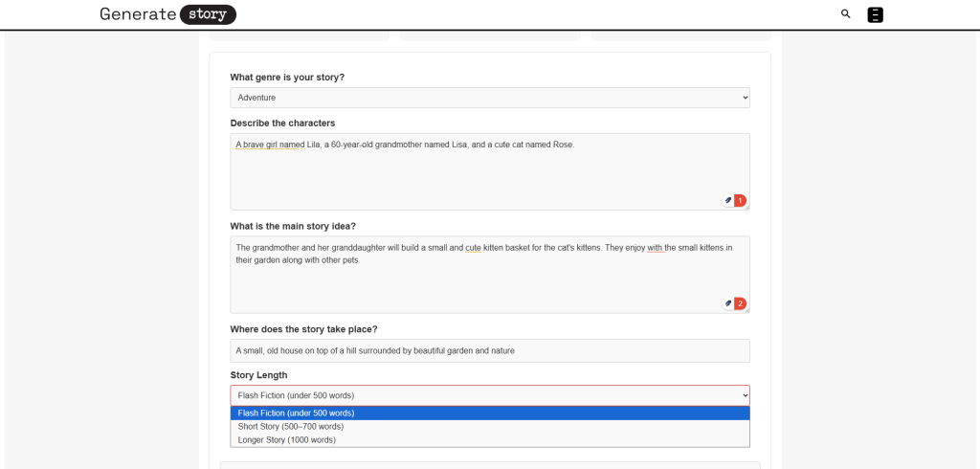Choose Short Story (500–700 words) option
The image size is (980, 469).
pyautogui.click(x=489, y=427)
